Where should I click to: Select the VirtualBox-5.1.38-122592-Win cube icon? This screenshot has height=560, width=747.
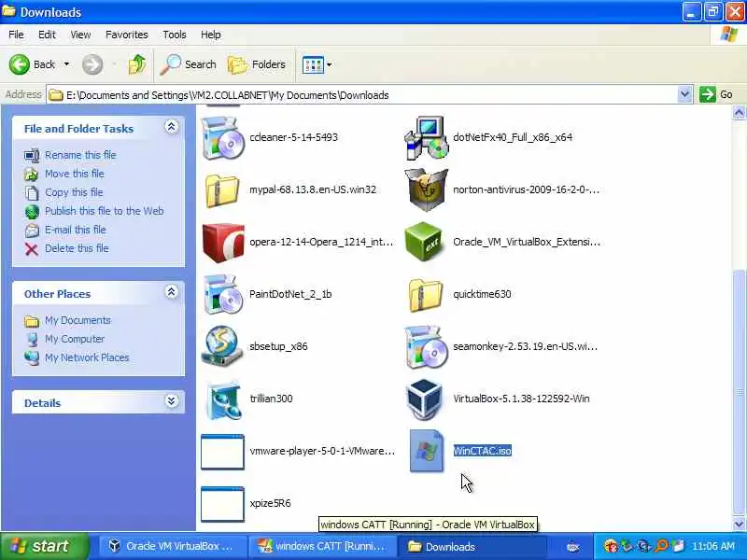pyautogui.click(x=426, y=399)
